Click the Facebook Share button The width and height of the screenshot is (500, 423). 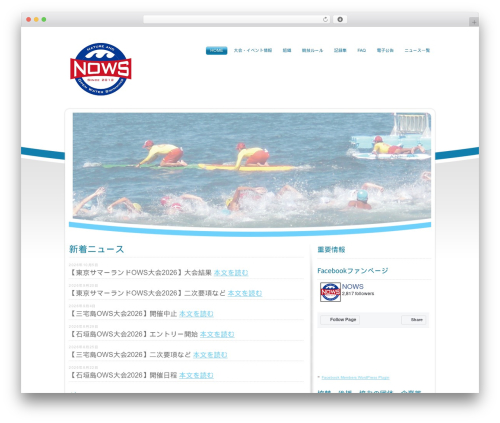pyautogui.click(x=414, y=320)
